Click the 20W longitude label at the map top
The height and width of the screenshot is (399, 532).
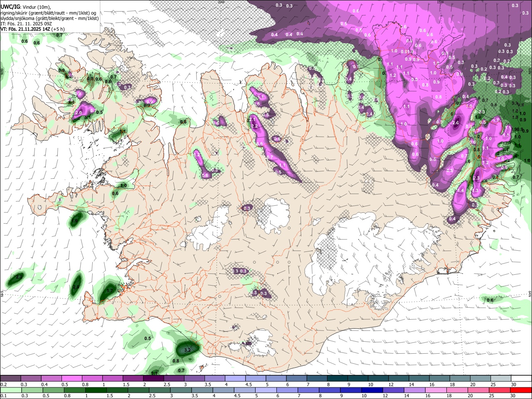click(221, 2)
